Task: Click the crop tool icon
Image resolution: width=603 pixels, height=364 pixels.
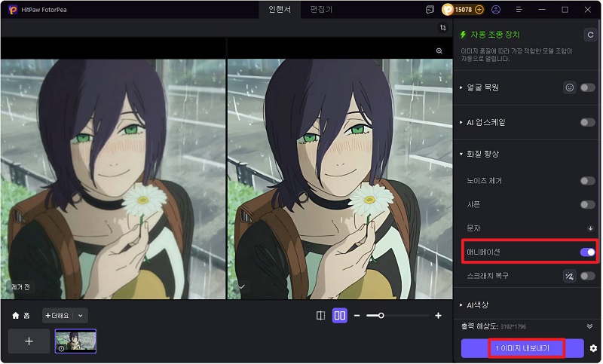Action: point(443,28)
